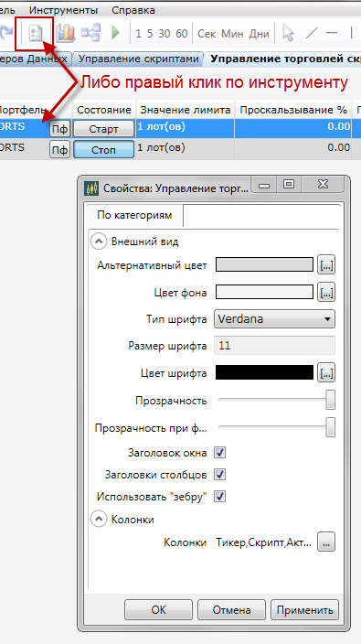
Task: Select the vertical line drawing tool
Action: pyautogui.click(x=352, y=33)
